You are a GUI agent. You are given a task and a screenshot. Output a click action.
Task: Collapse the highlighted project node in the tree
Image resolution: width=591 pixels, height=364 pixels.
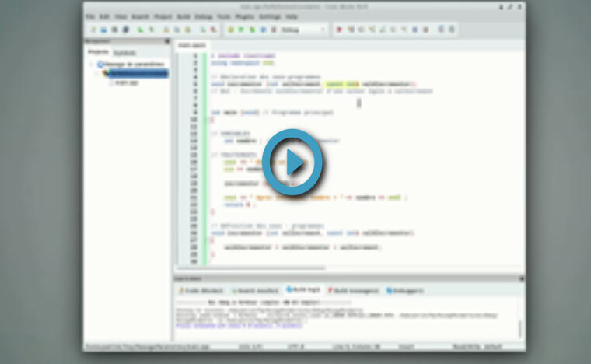coord(98,73)
